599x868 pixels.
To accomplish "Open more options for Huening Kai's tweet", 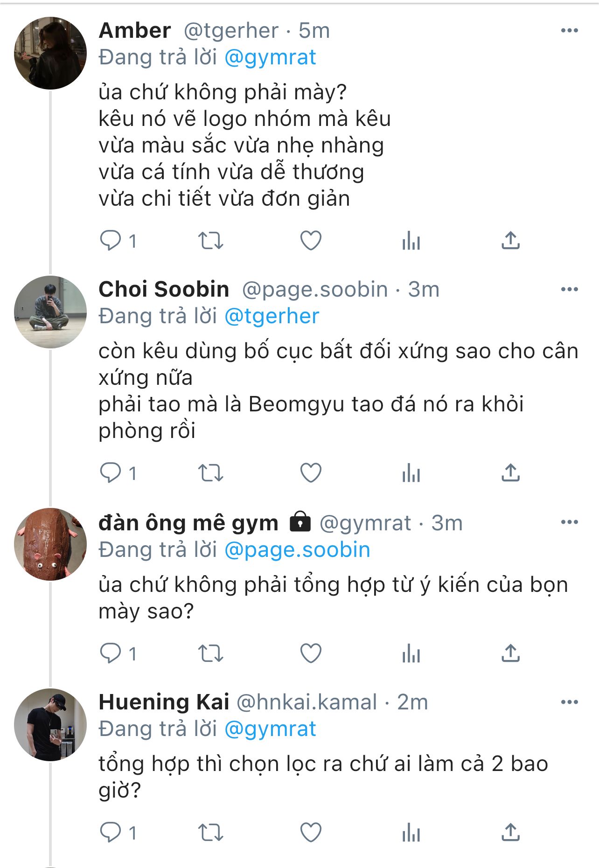I will 569,702.
